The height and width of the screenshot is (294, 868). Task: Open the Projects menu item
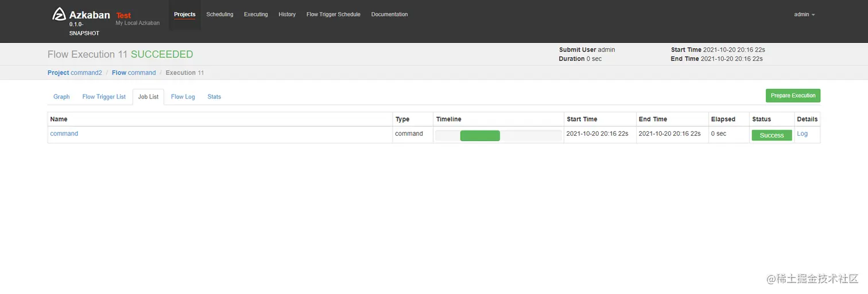[185, 14]
